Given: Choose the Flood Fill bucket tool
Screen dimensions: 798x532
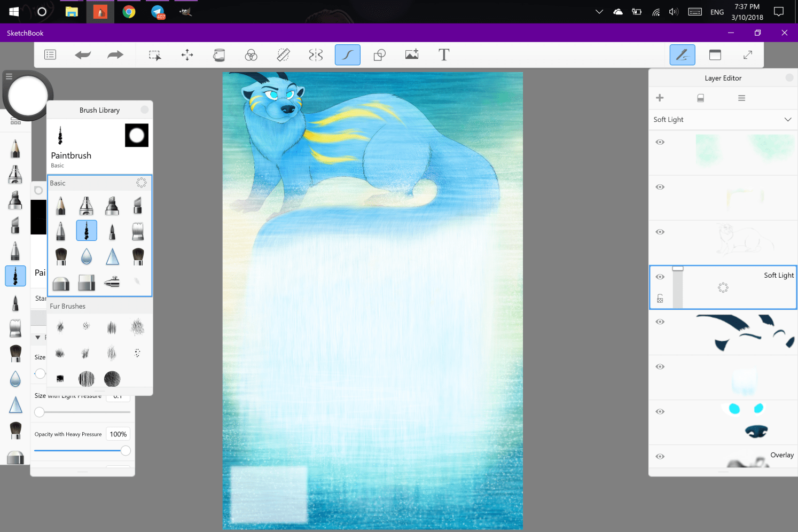Looking at the screenshot, I should [219, 55].
